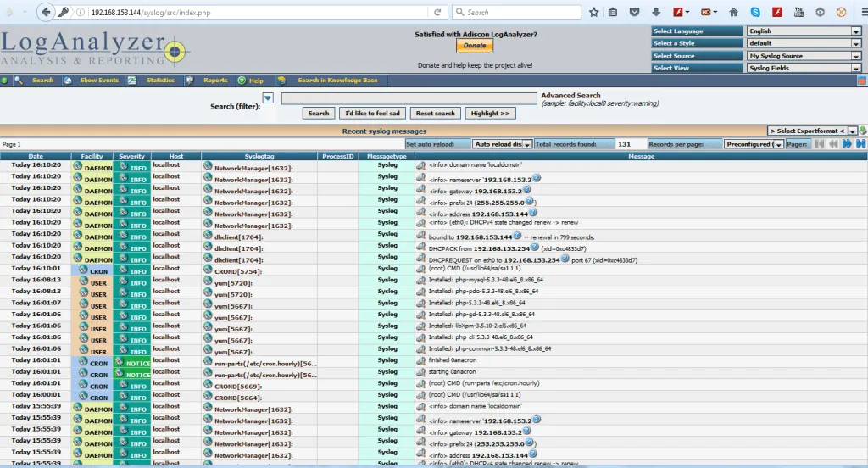Image resolution: width=868 pixels, height=468 pixels.
Task: Click the 'Today 16:00:01' date cell
Action: coord(36,394)
